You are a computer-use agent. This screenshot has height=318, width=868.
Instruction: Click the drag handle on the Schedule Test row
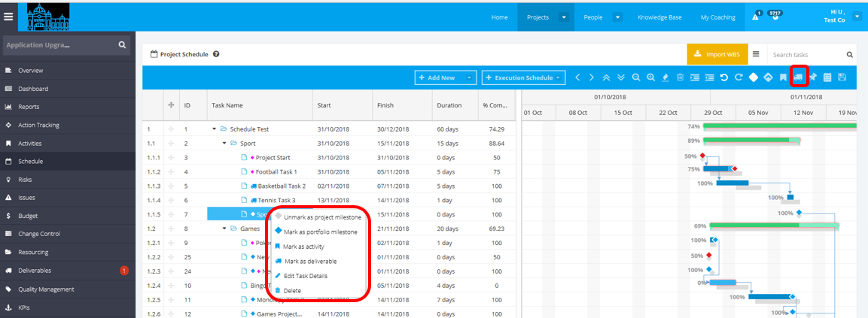pos(170,129)
